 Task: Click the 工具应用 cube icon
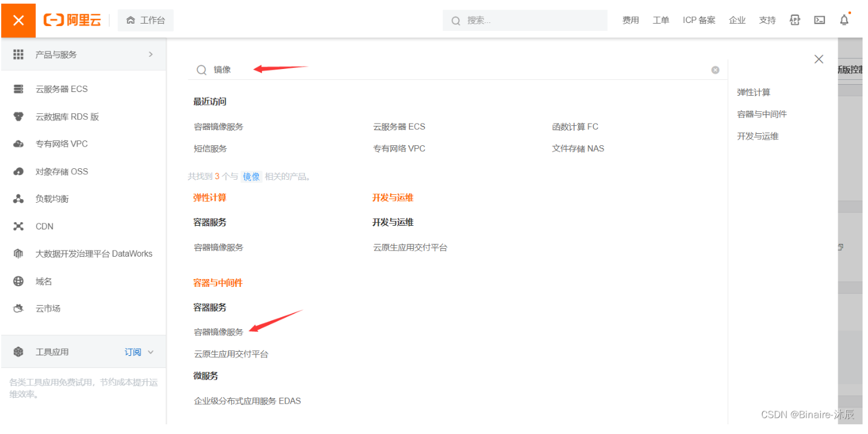tap(18, 352)
